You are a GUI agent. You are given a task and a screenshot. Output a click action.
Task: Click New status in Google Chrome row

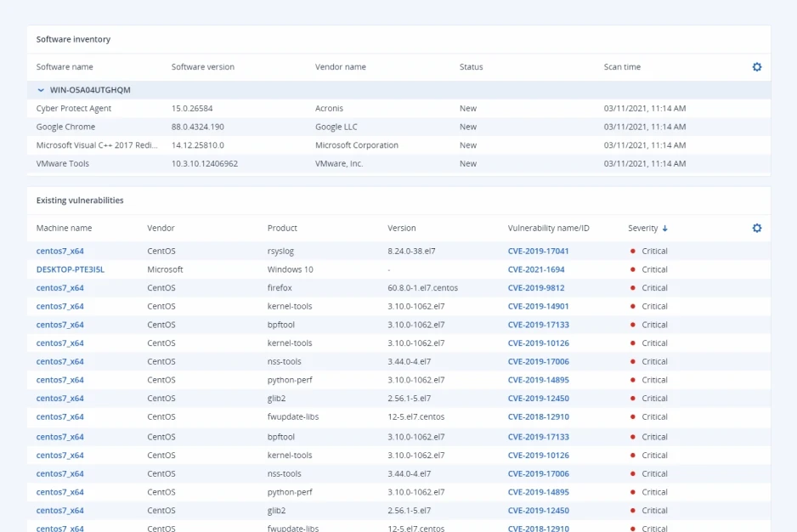[468, 127]
